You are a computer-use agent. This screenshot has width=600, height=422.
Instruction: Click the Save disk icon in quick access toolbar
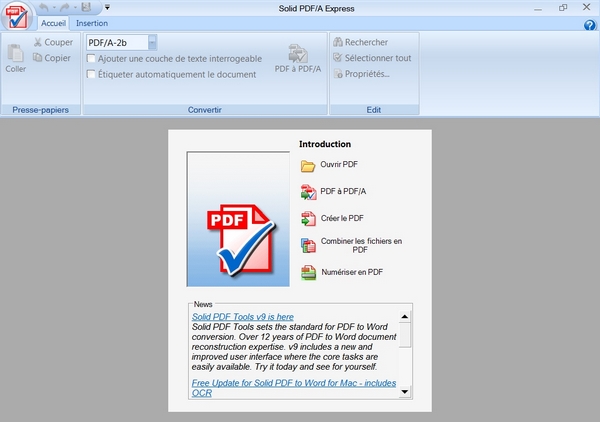(86, 7)
